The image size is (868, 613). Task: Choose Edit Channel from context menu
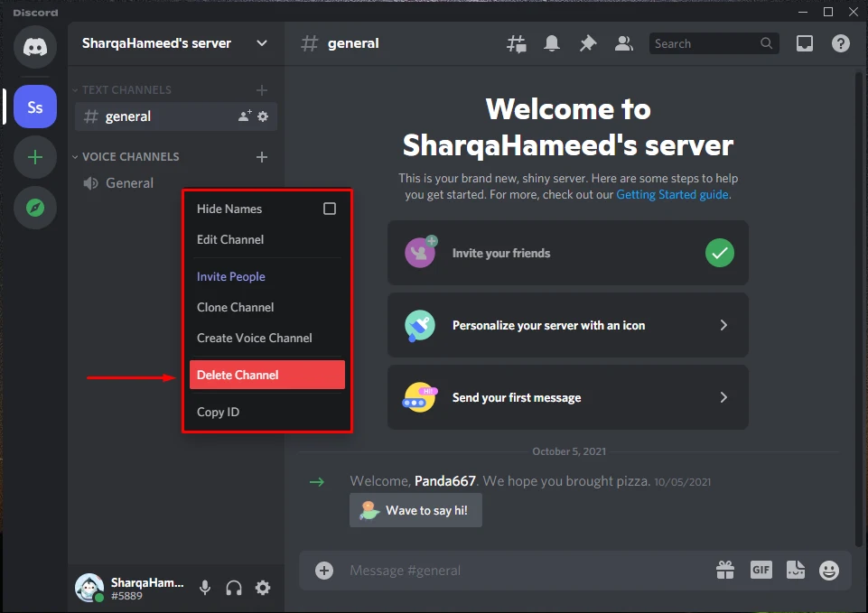(x=266, y=239)
